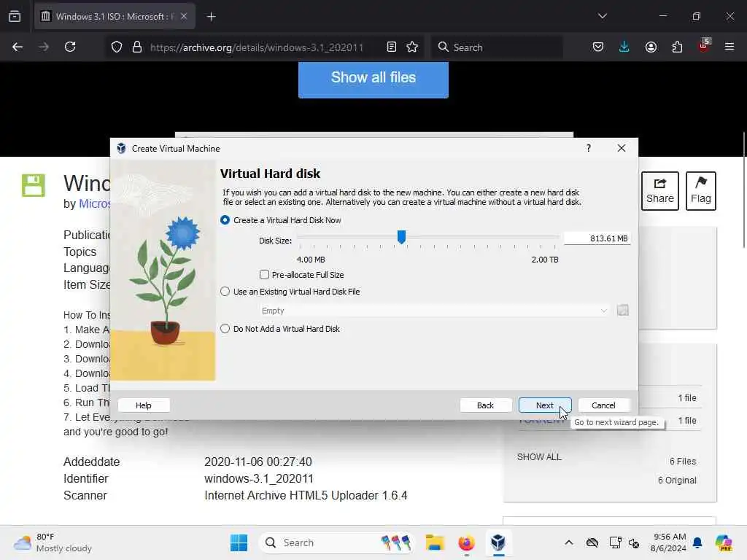Click the Help button in dialog
Screen dimensions: 747x560
tap(144, 405)
